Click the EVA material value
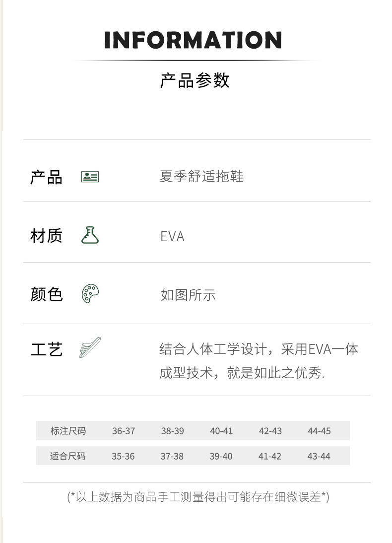Viewport: 392px width, 543px height. (x=172, y=237)
